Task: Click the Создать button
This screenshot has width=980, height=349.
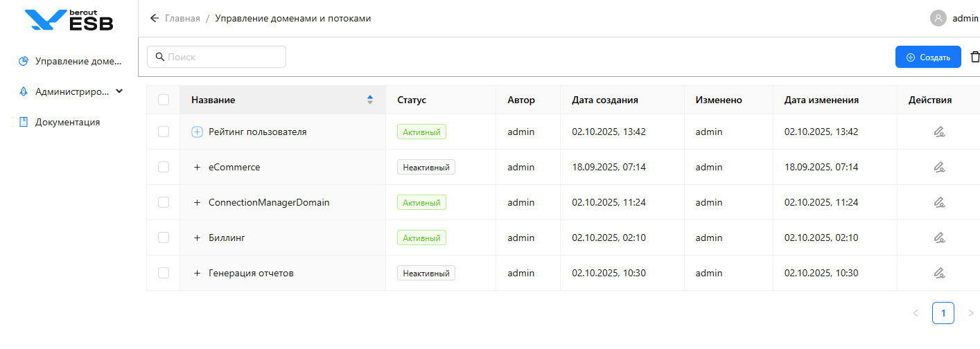Action: pyautogui.click(x=927, y=57)
